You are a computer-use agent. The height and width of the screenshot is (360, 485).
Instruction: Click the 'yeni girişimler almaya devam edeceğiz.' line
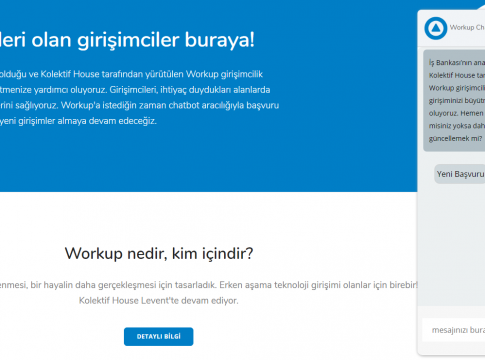click(78, 121)
